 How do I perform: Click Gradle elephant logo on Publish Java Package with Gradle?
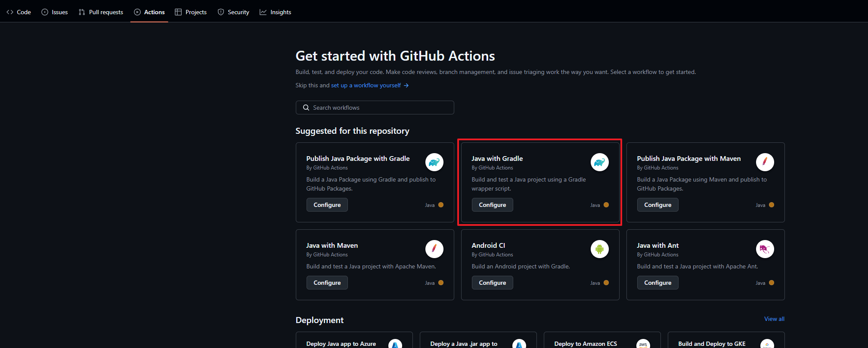(434, 162)
